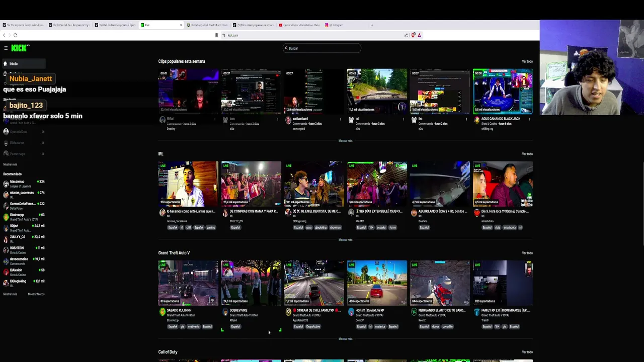Screen dimensions: 644x362
Task: Expand Mostrar más under Recomendado list
Action: [10, 294]
